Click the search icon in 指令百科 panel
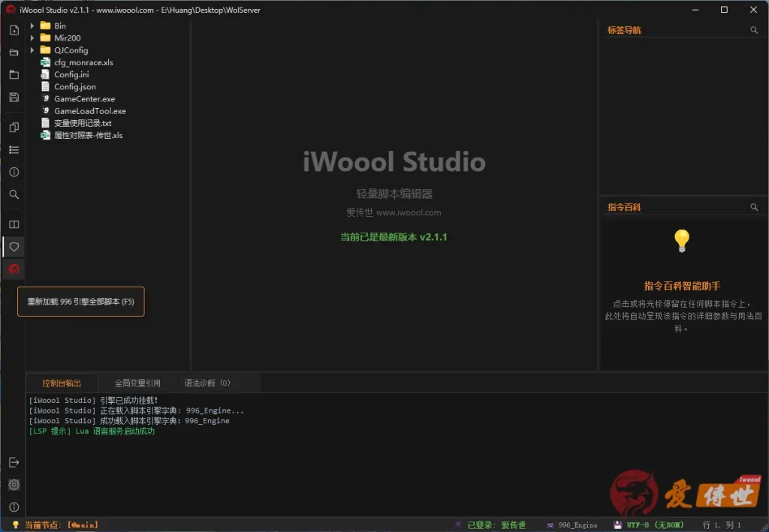Screen dimensions: 769x532 (754, 207)
